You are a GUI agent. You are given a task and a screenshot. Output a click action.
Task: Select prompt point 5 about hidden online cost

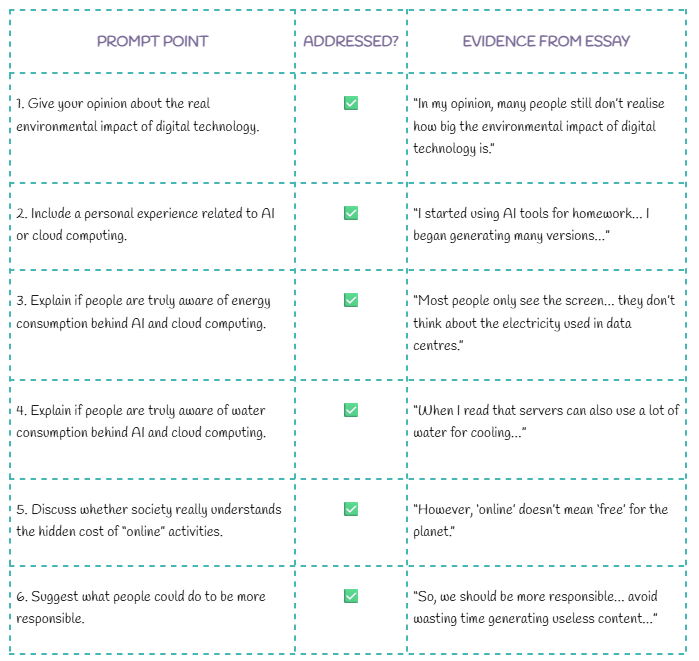point(149,520)
